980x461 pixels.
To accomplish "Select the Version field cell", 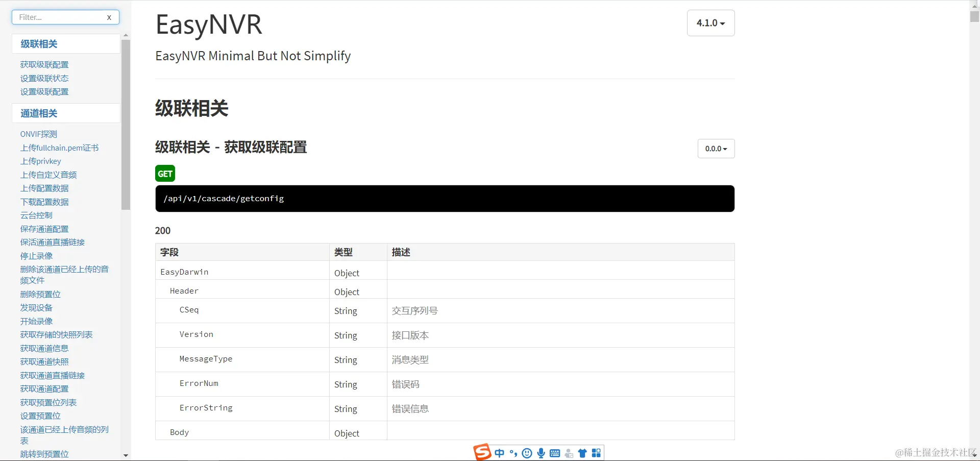I will coord(242,335).
